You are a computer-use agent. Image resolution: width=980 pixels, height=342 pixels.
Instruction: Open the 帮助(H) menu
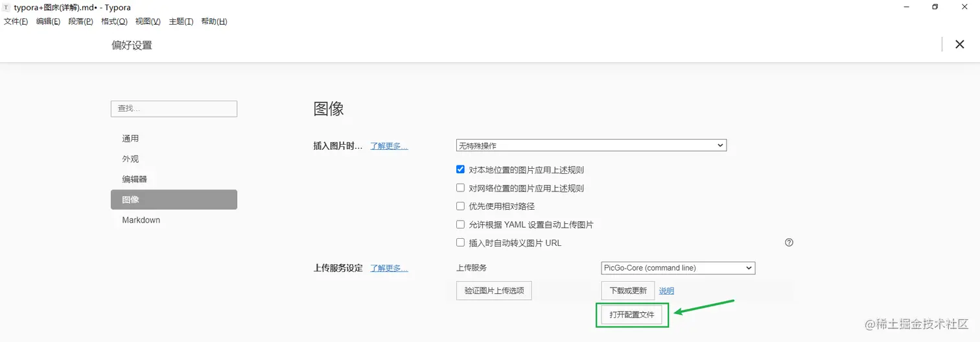tap(214, 21)
